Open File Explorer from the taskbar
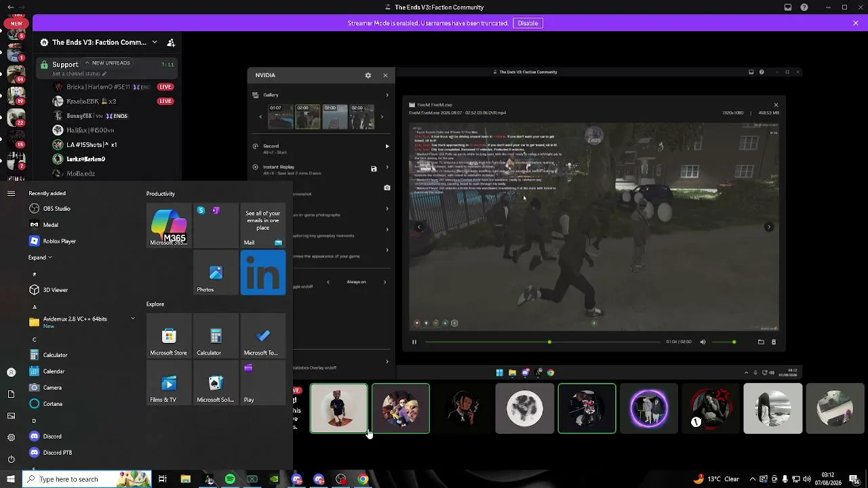868x488 pixels. click(185, 479)
